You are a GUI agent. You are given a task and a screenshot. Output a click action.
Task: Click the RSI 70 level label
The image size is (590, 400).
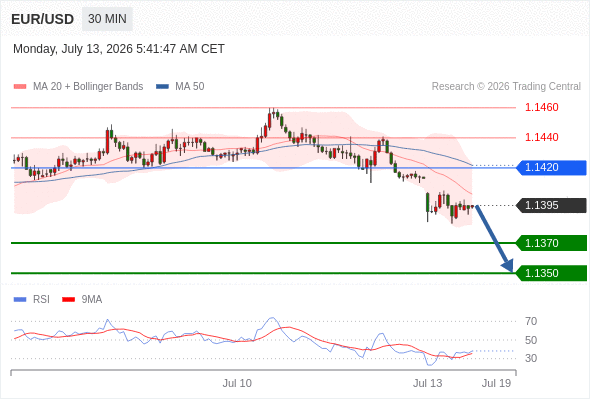531,321
